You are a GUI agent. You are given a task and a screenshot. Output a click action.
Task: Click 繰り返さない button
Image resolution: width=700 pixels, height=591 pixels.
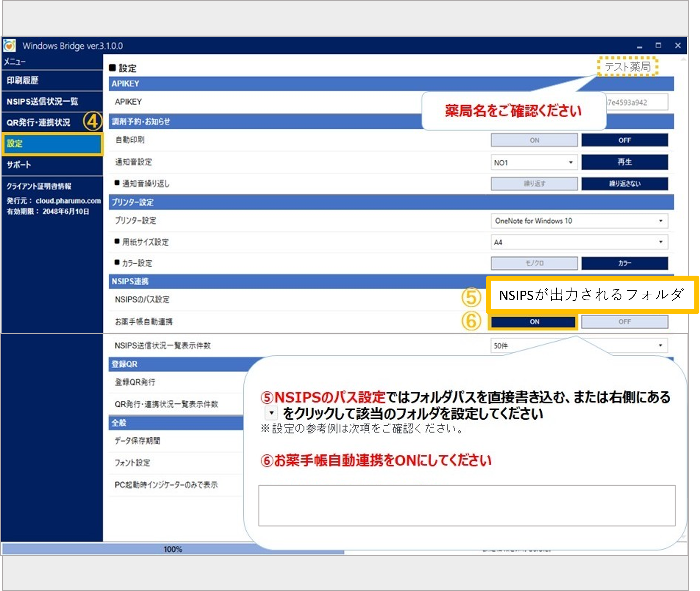point(624,184)
